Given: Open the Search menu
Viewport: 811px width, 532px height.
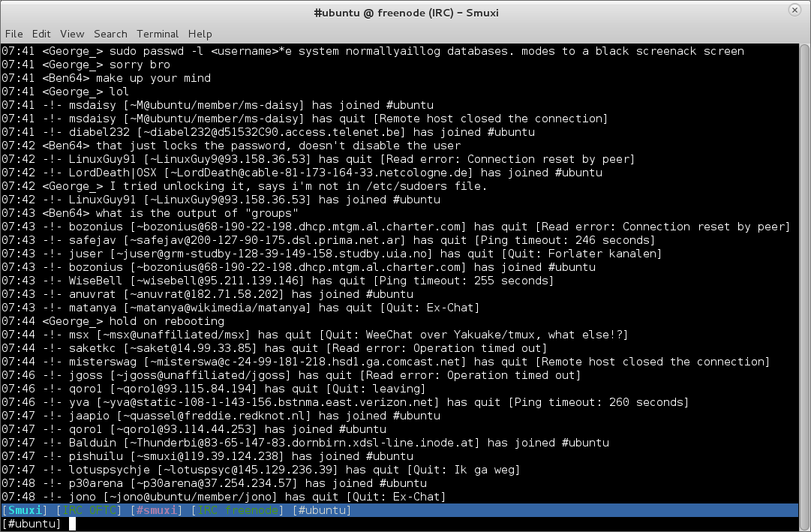Looking at the screenshot, I should coord(110,34).
